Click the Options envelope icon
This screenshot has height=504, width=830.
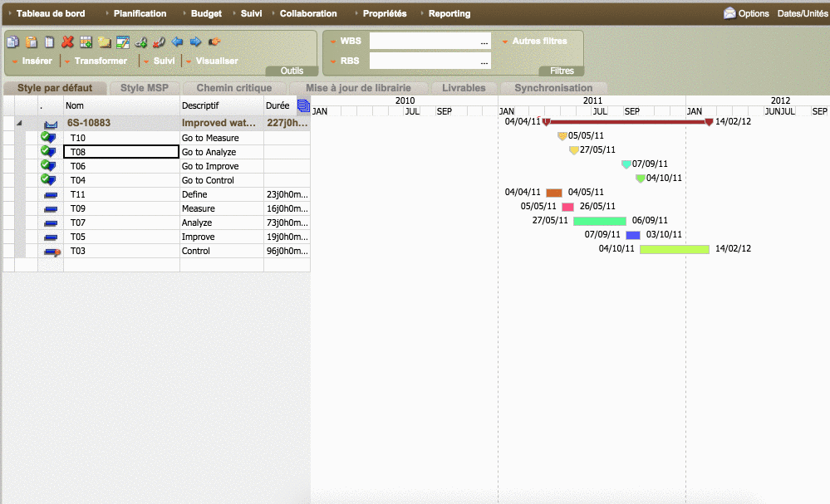point(729,13)
